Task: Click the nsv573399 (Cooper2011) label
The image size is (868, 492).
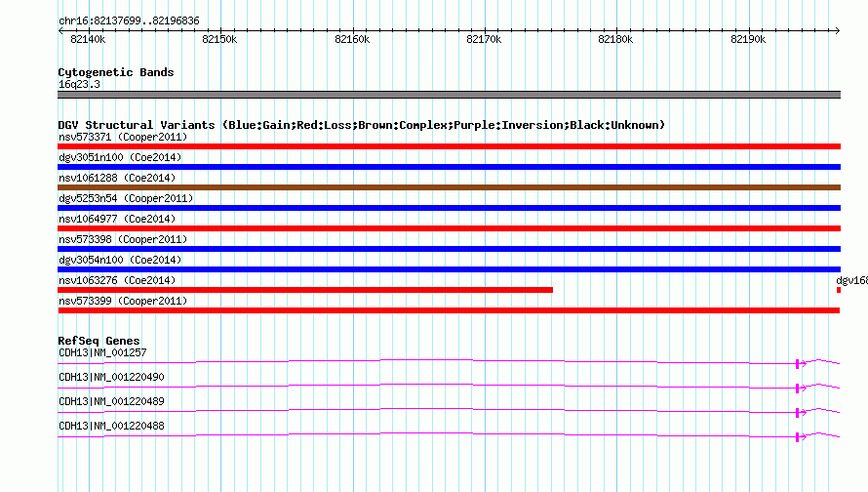Action: [x=123, y=301]
